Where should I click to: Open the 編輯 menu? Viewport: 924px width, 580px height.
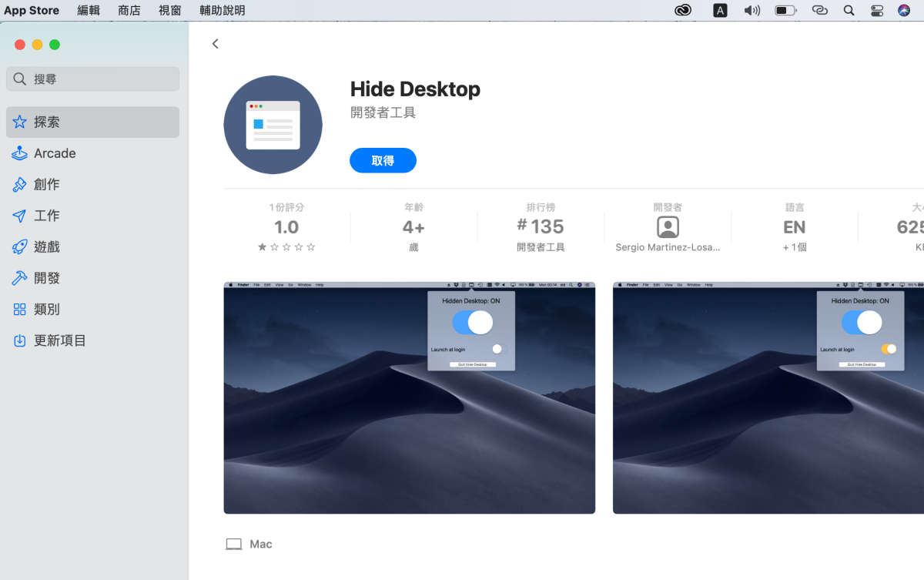coord(89,10)
